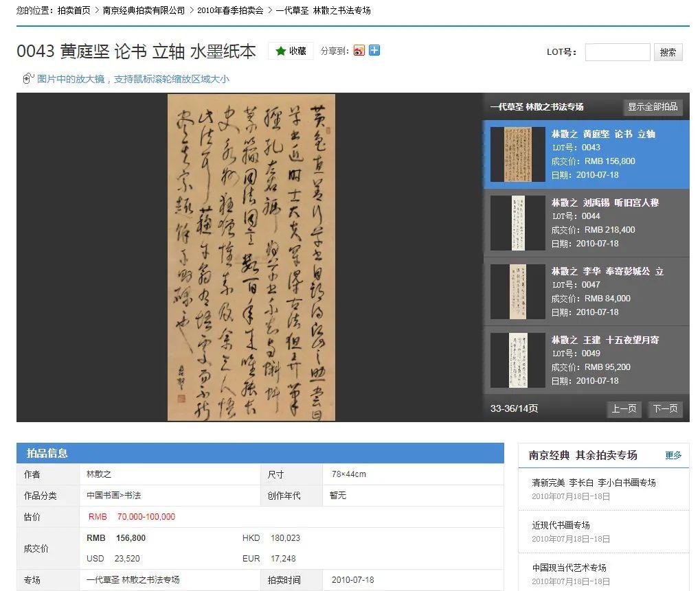The image size is (700, 591).
Task: Click 成交价 RMB 95,200 in lot 0049
Action: point(591,367)
